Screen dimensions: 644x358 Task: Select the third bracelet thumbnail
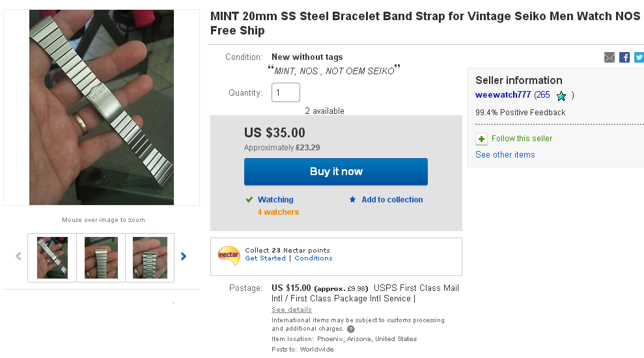[x=150, y=257]
